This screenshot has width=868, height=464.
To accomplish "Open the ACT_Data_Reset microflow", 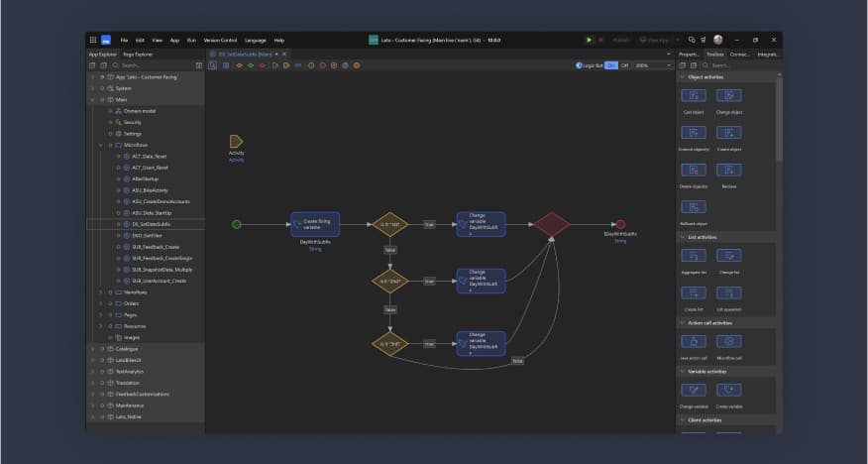I will point(150,157).
